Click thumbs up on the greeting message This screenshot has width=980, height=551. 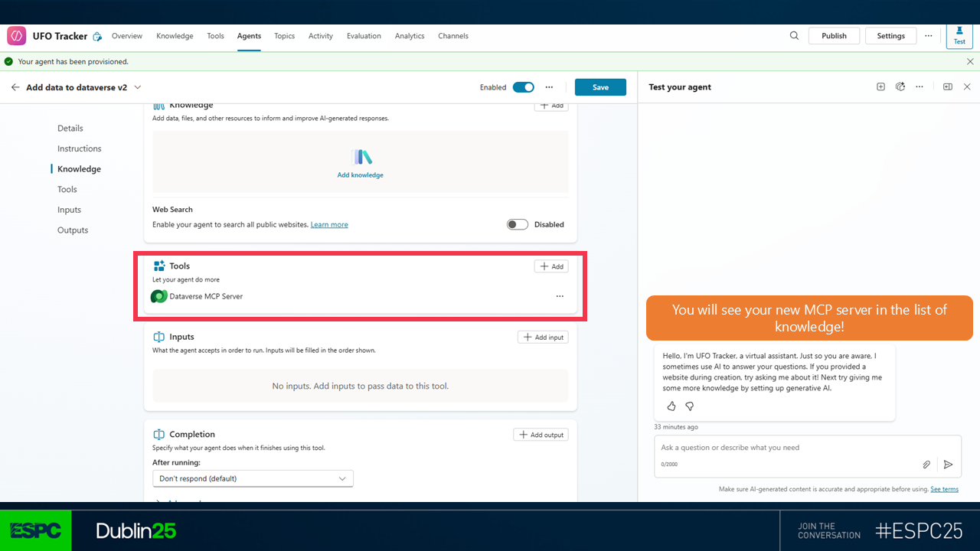tap(671, 406)
